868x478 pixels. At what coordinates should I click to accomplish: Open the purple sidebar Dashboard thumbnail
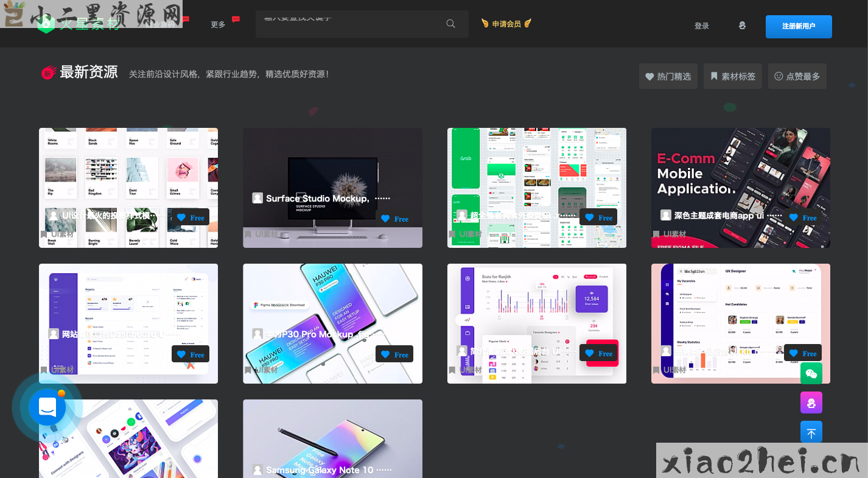[x=128, y=323]
